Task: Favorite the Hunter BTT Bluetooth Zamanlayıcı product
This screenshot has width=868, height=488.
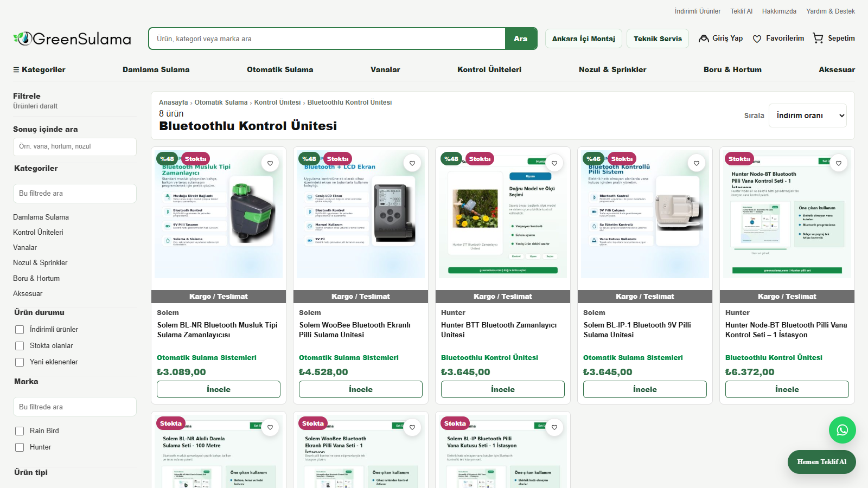Action: pyautogui.click(x=554, y=163)
